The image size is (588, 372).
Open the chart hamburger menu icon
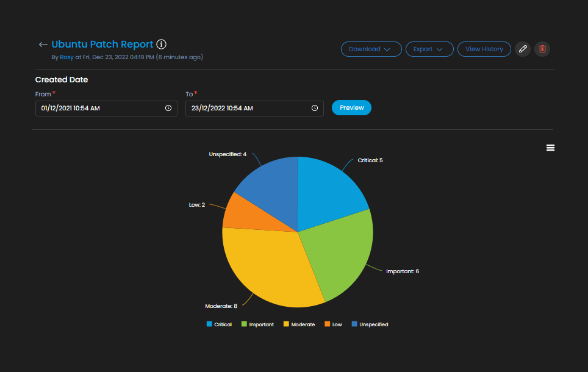(550, 148)
